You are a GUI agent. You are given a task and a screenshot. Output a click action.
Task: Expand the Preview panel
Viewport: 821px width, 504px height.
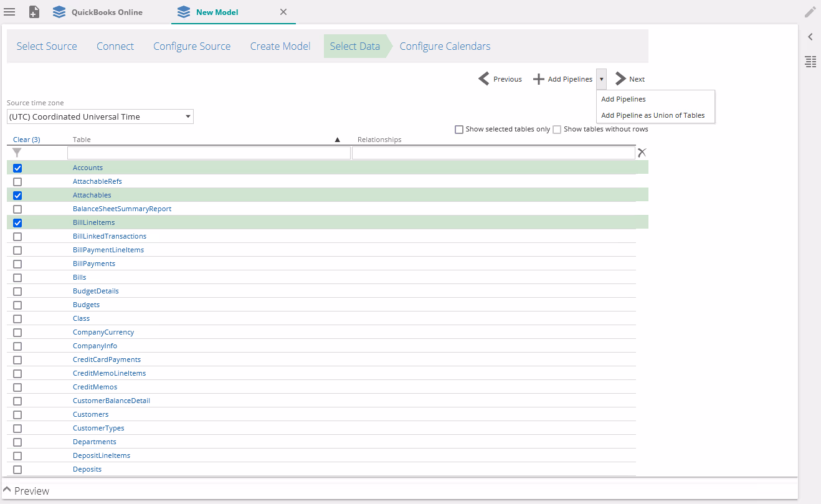tap(7, 490)
